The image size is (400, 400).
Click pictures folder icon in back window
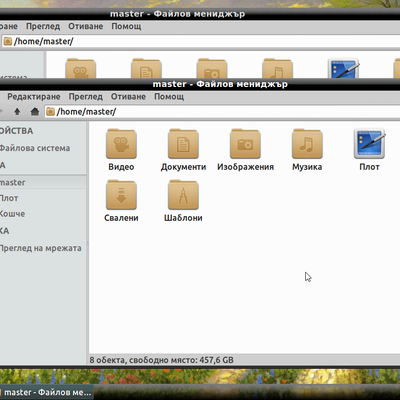(212, 68)
